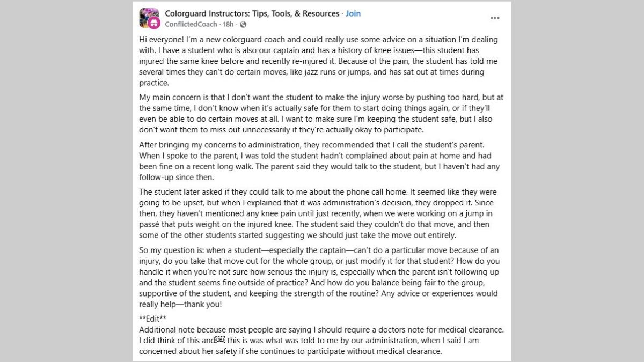644x362 pixels.
Task: Click the 18h post timestamp
Action: point(229,24)
